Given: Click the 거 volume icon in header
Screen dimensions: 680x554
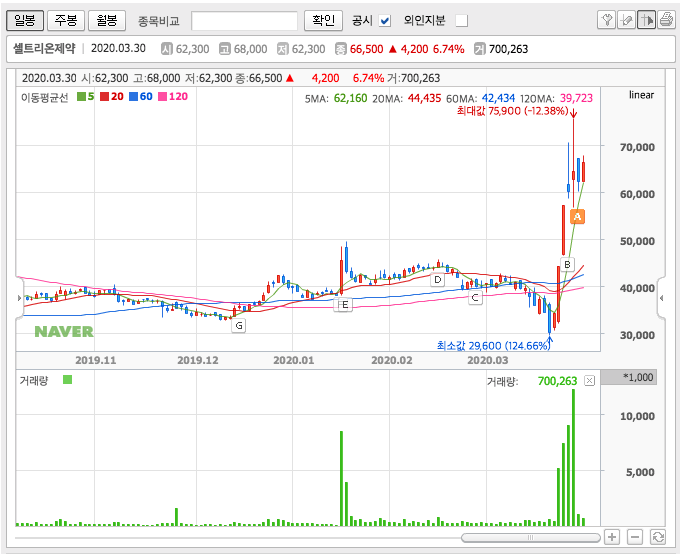Looking at the screenshot, I should pyautogui.click(x=480, y=49).
